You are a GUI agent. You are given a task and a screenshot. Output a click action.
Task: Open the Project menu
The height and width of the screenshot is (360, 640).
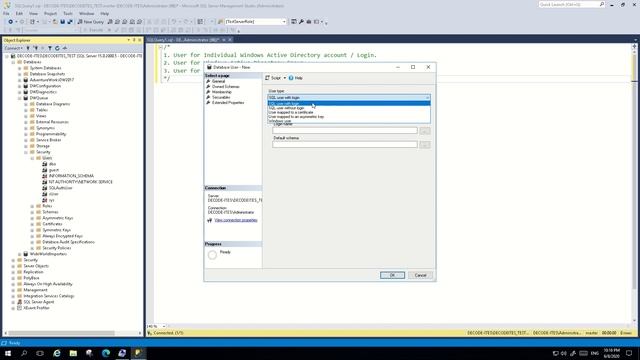pyautogui.click(x=51, y=13)
